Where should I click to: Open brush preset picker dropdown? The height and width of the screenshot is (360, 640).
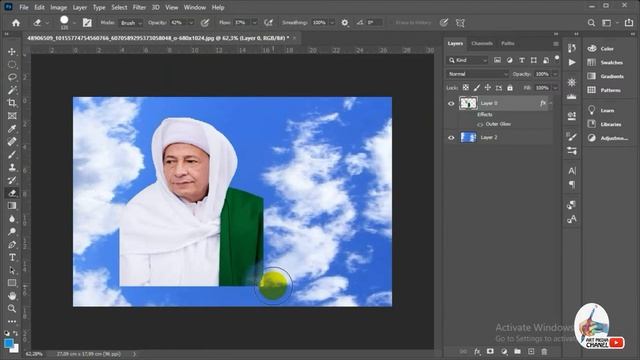(74, 23)
